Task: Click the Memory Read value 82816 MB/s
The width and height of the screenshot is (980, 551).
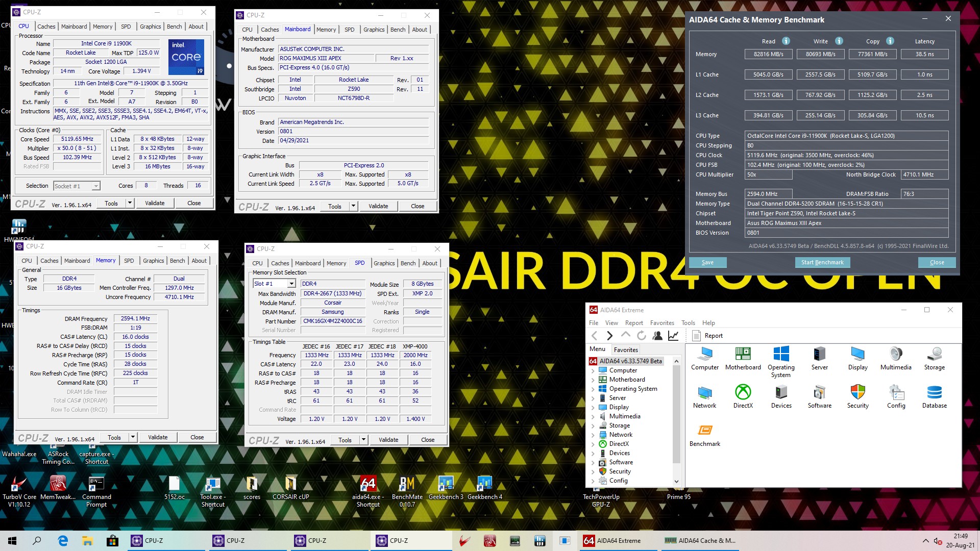Action: 768,54
